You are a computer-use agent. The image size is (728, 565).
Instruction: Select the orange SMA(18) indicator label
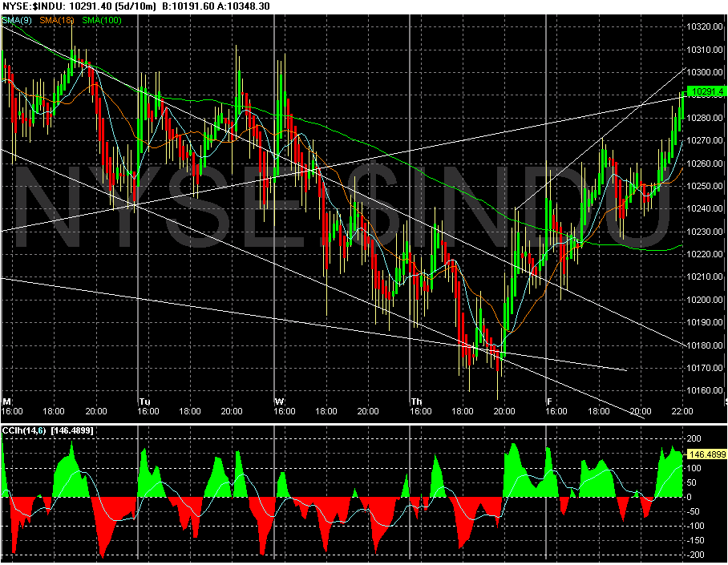tap(57, 20)
